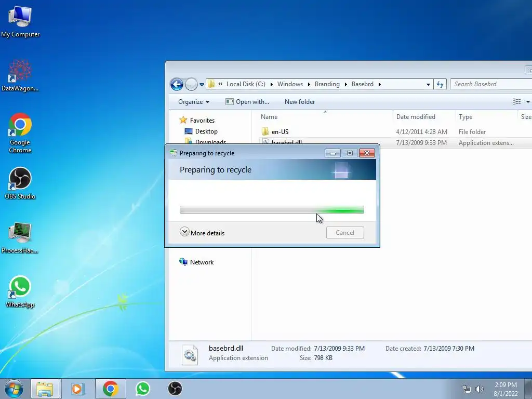Click the Explorer Back arrow button

point(177,84)
